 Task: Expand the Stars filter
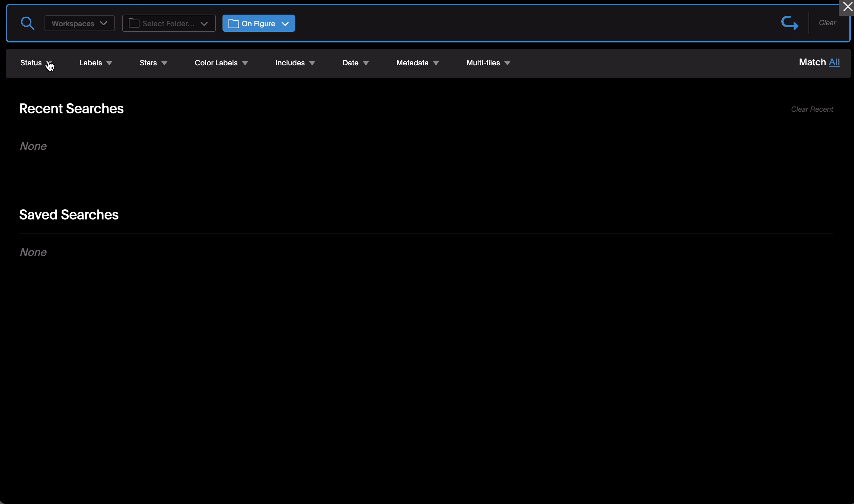[x=153, y=63]
